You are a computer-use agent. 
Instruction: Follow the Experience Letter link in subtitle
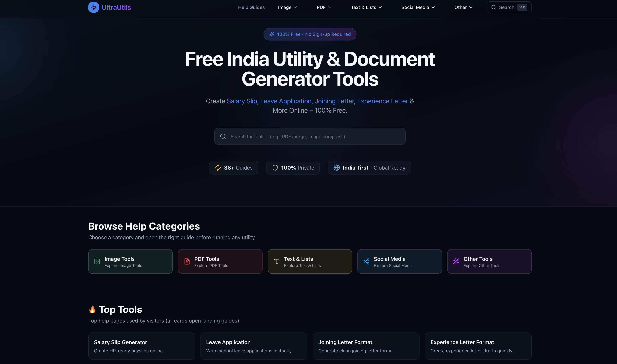[x=382, y=101]
